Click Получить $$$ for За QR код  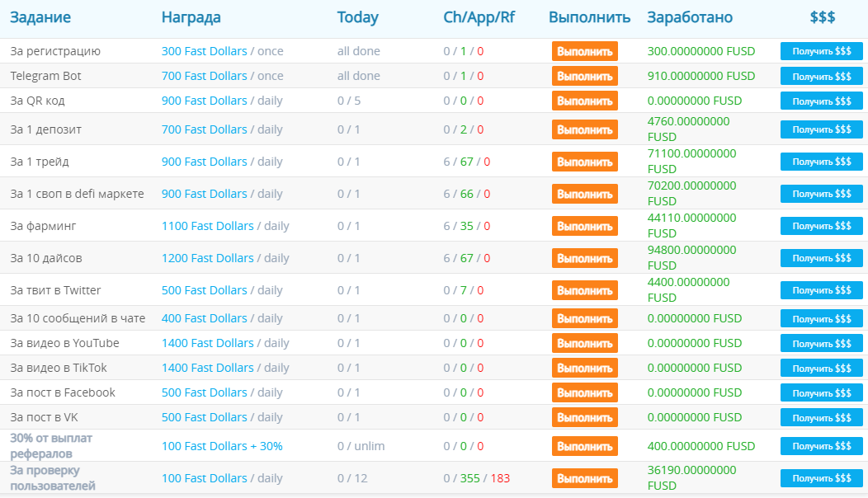coord(822,101)
